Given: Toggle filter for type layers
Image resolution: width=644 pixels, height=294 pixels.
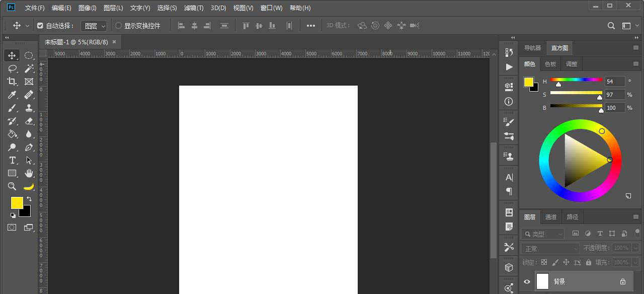Looking at the screenshot, I should coord(600,234).
